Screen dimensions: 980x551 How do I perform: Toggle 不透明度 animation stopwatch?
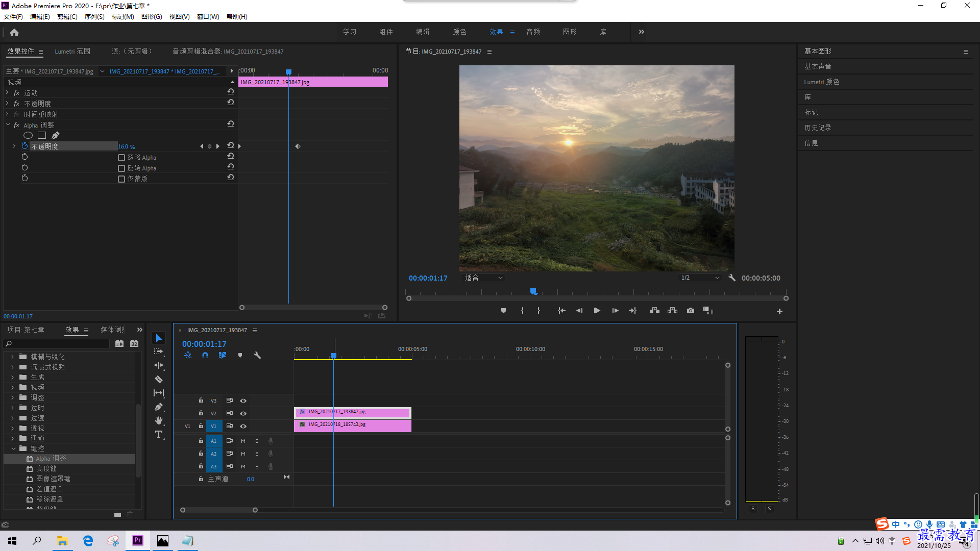24,146
